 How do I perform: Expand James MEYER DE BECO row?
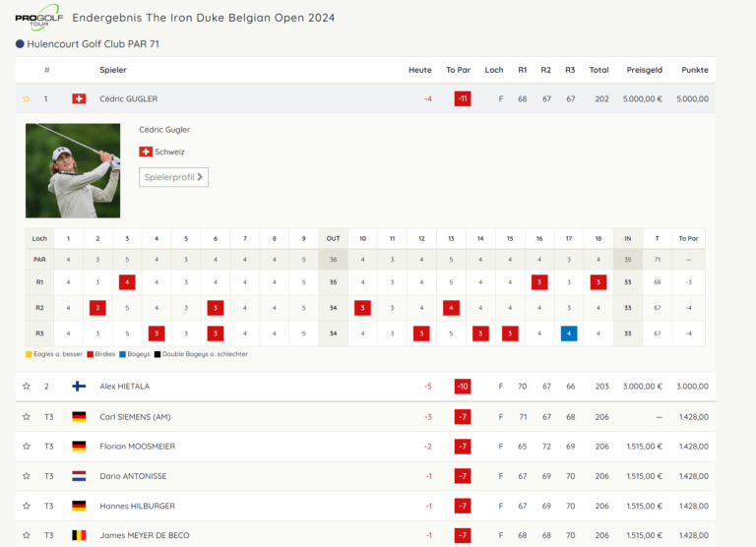[x=365, y=535]
